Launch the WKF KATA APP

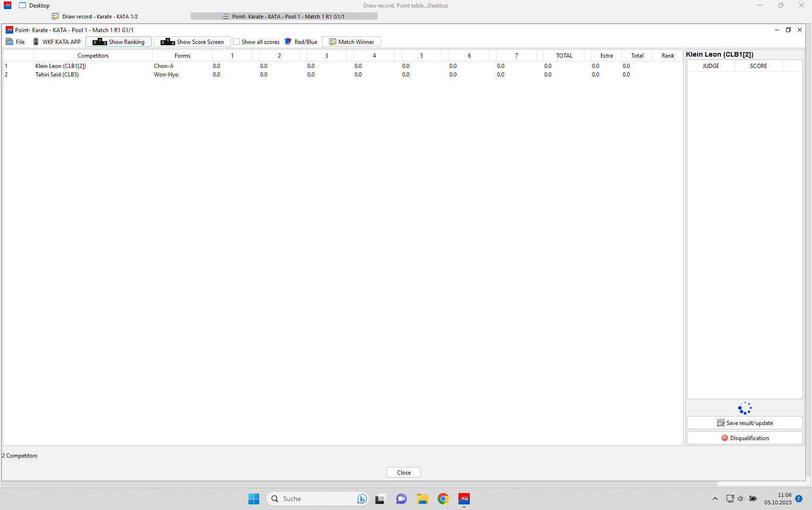pyautogui.click(x=57, y=42)
